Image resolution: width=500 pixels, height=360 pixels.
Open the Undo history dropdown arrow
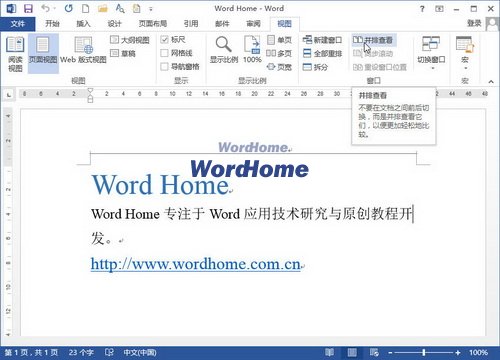55,8
